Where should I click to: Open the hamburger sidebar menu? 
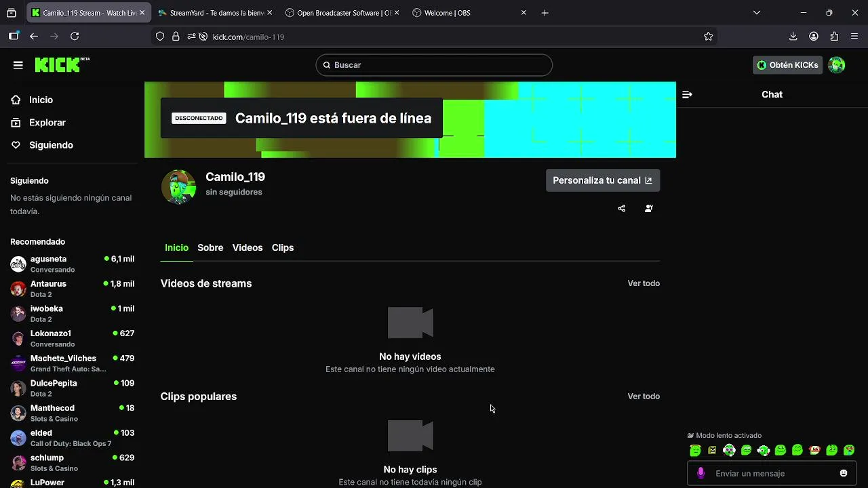[x=18, y=65]
